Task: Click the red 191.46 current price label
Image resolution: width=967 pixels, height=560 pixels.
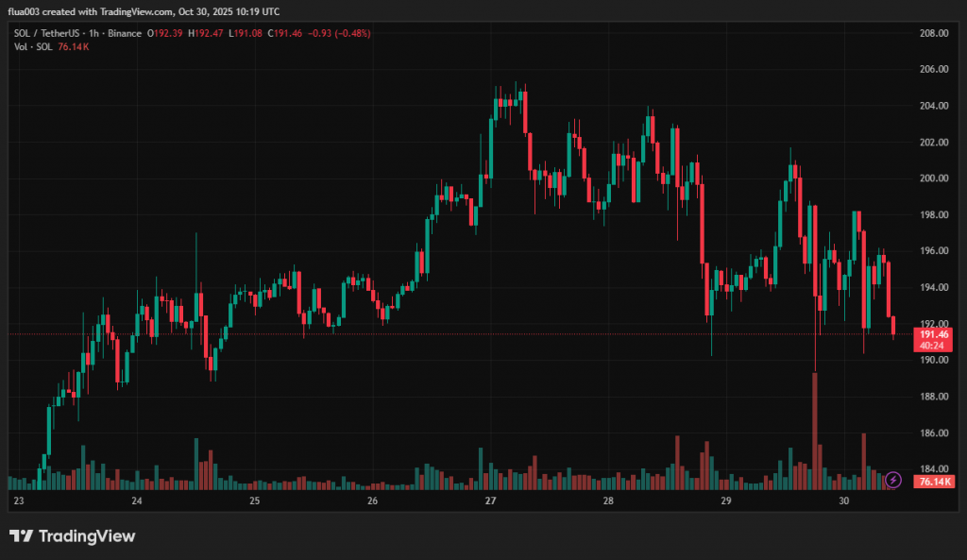Action: 933,334
